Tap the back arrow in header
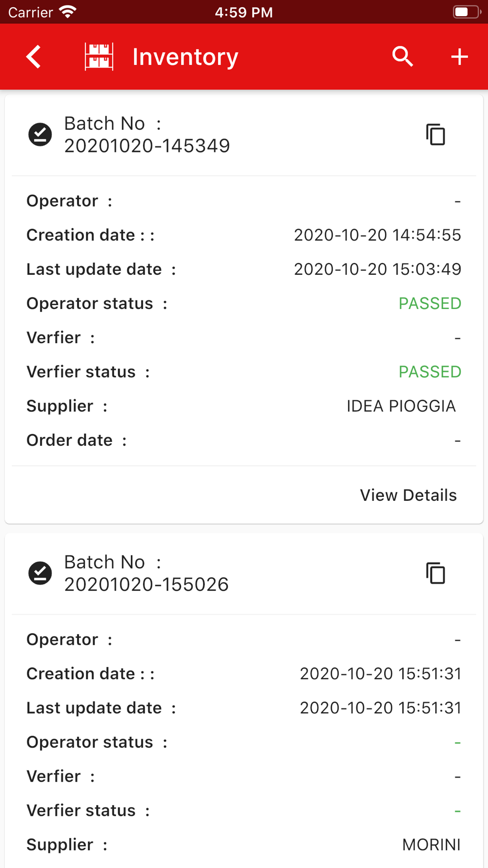The image size is (488, 868). [34, 57]
